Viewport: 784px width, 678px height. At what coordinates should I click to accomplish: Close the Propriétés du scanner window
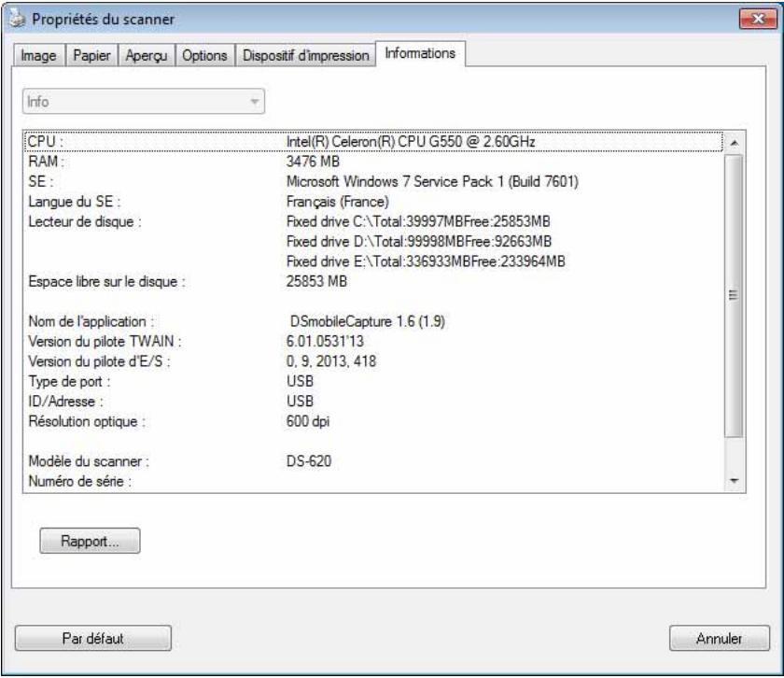pos(758,19)
